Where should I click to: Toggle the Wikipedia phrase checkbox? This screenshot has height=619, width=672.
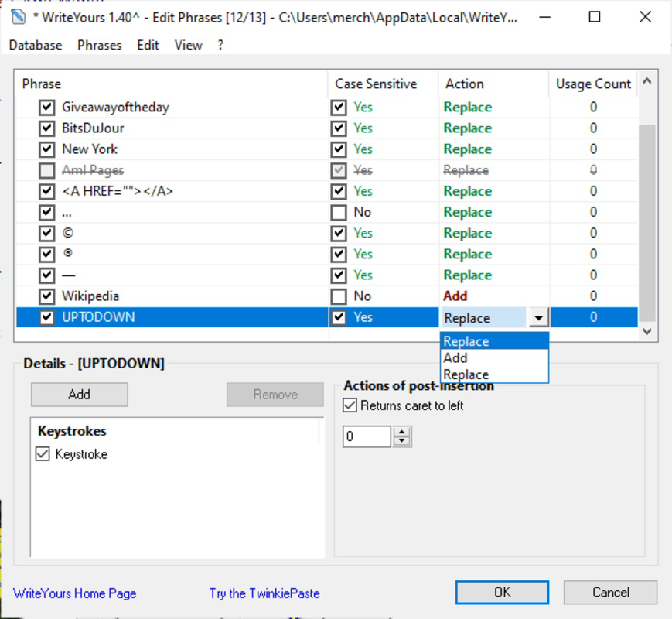click(46, 296)
